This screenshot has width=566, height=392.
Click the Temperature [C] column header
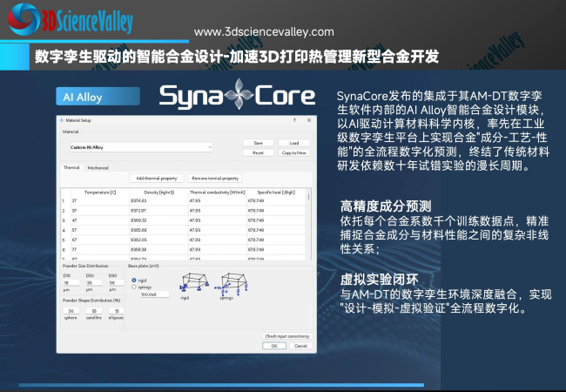[x=100, y=193]
